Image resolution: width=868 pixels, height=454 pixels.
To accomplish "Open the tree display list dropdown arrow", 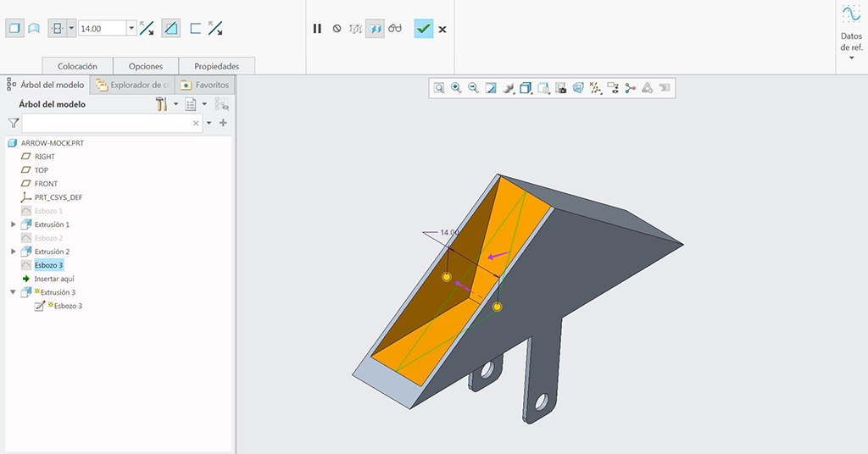I will tap(204, 104).
